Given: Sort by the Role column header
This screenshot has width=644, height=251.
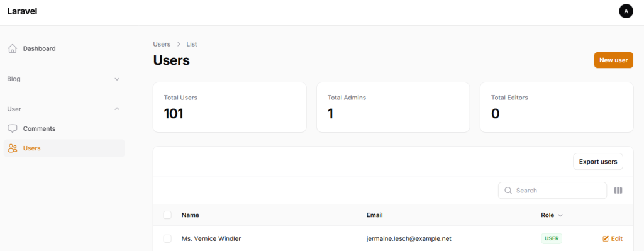Looking at the screenshot, I should 552,215.
